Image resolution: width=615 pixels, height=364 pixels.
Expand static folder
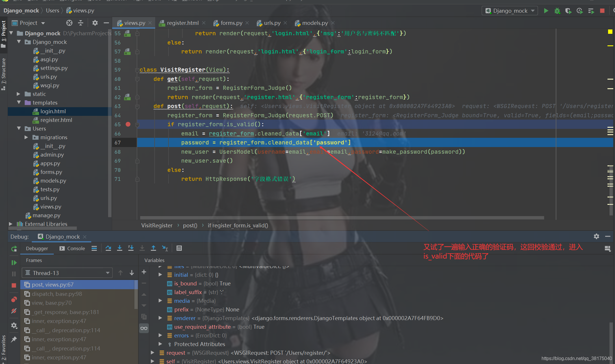pos(18,94)
